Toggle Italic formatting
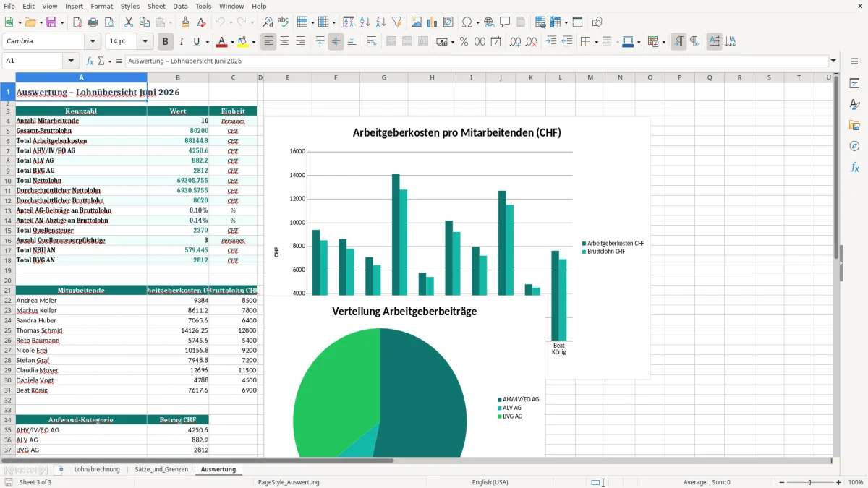The height and width of the screenshot is (488, 868). pyautogui.click(x=181, y=42)
